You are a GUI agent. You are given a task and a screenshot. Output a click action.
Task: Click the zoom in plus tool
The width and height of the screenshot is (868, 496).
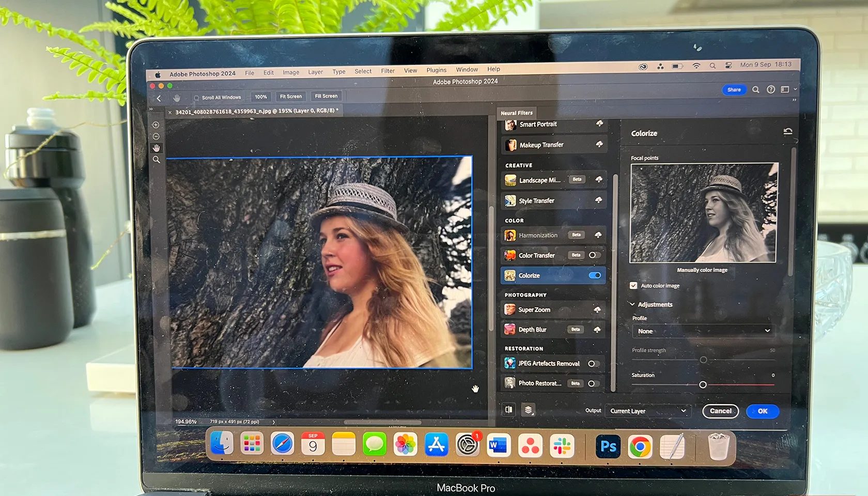coord(156,125)
